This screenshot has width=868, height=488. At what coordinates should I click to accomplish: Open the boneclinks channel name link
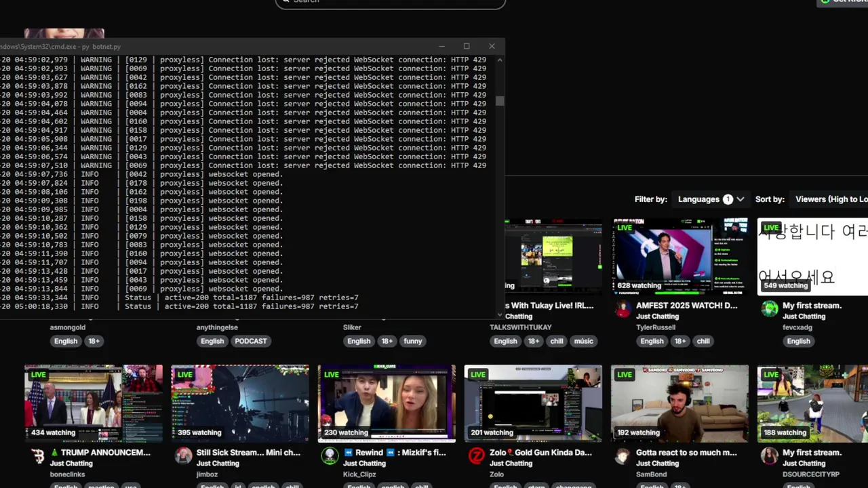coord(67,474)
